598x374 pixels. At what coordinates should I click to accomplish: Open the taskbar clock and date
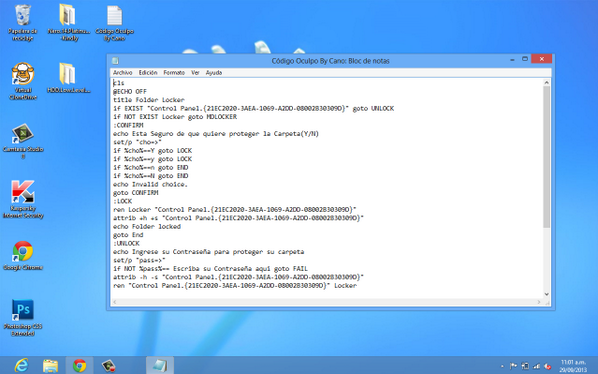573,366
